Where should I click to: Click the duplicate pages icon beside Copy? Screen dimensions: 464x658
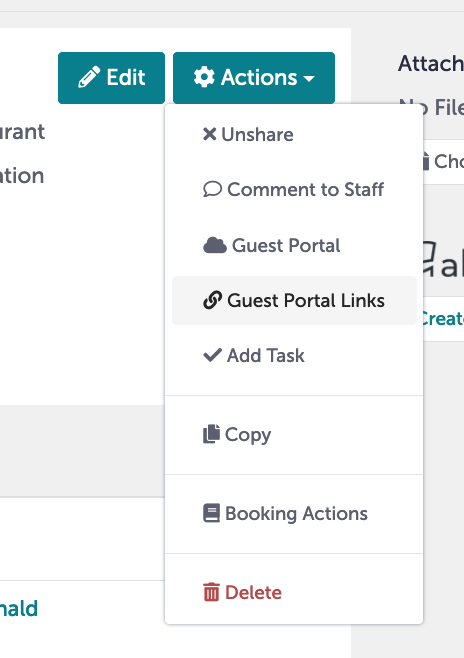click(211, 434)
